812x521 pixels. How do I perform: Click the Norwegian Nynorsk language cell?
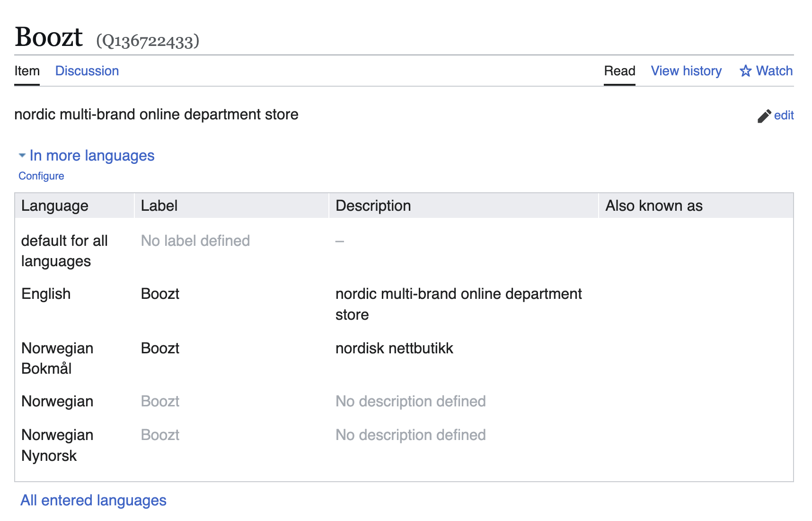coord(57,445)
